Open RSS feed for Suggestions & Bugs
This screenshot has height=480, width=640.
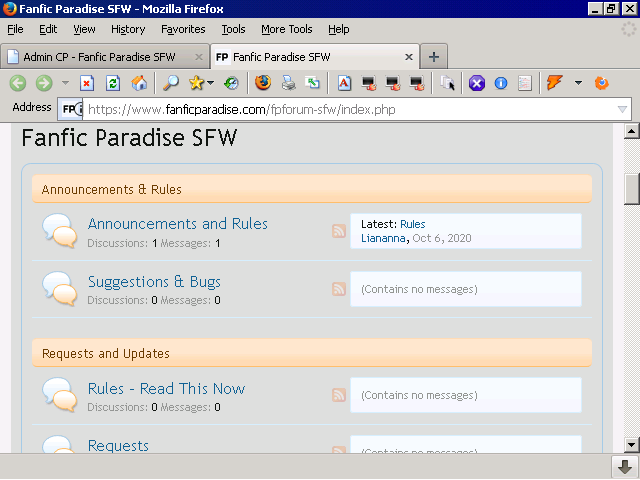(339, 289)
